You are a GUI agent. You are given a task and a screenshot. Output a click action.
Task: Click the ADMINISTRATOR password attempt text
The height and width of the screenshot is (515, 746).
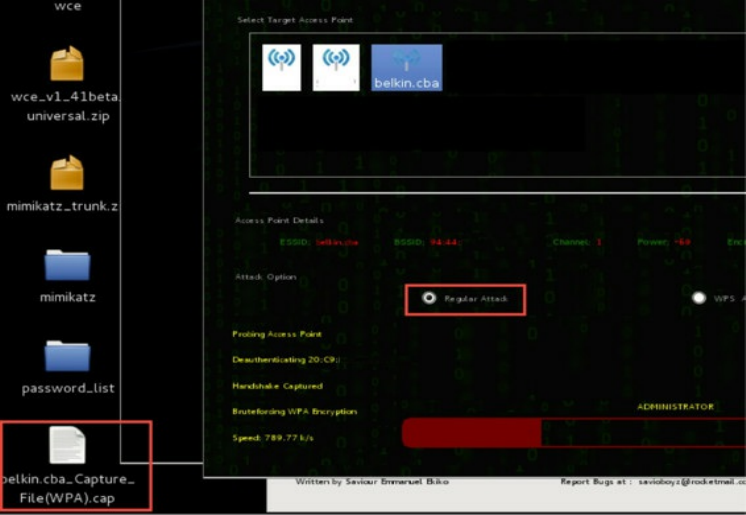pos(675,406)
